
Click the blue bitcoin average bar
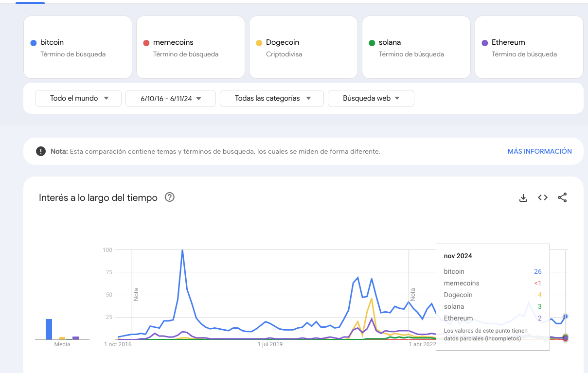click(x=49, y=329)
